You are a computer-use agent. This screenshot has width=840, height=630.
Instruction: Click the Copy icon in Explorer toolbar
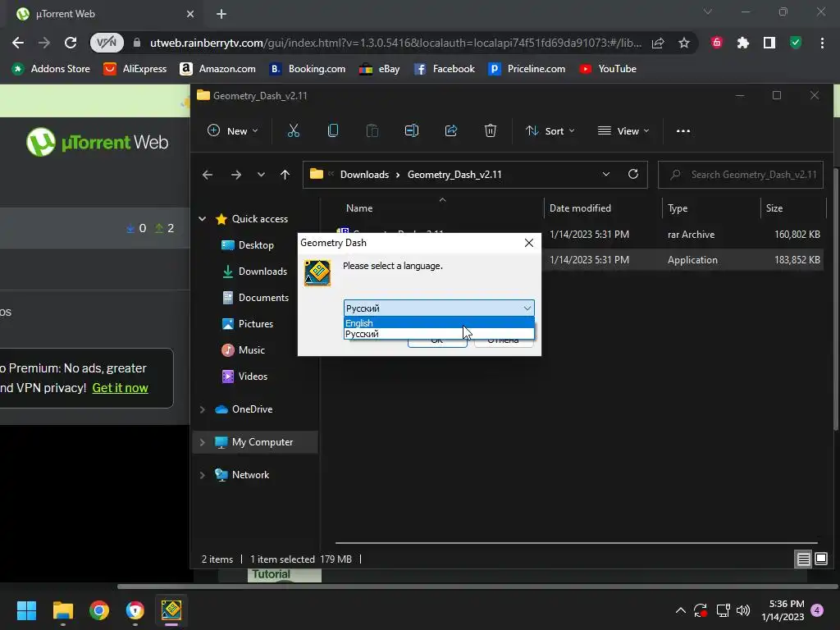point(333,130)
